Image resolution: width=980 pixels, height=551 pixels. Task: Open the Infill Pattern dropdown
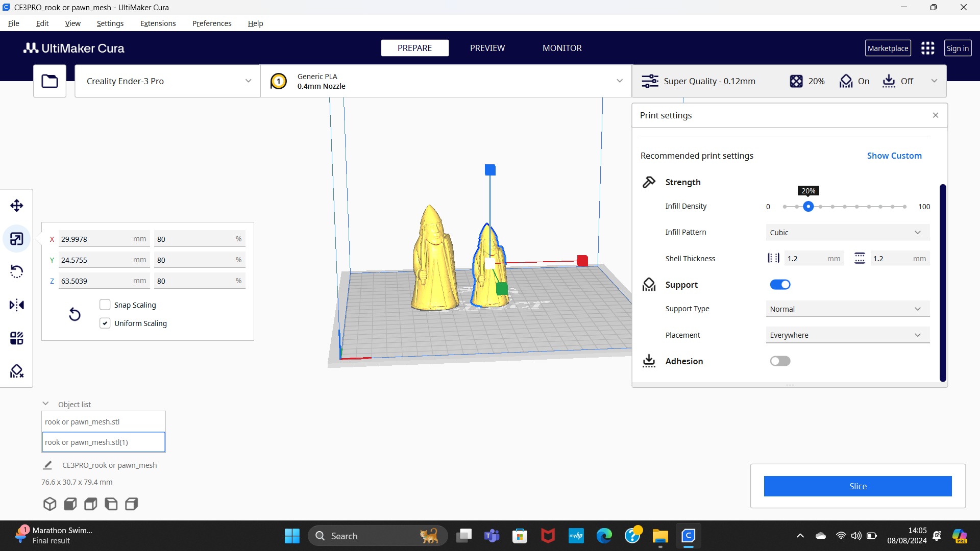click(x=847, y=232)
